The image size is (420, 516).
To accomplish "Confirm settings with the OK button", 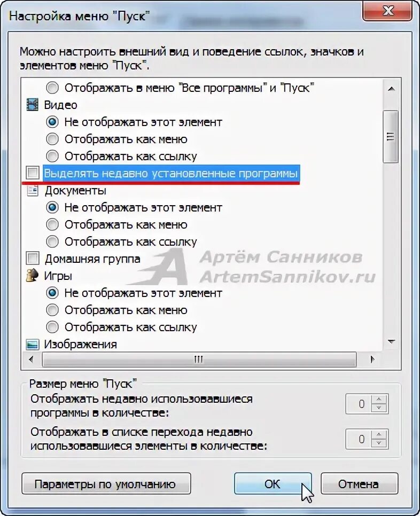I will point(273,484).
